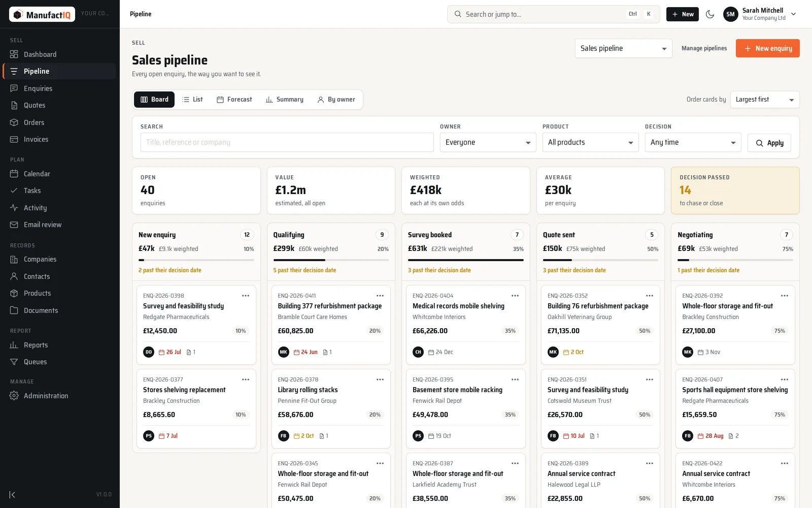Open the Companies sidebar item
This screenshot has height=508, width=812.
pos(59,259)
